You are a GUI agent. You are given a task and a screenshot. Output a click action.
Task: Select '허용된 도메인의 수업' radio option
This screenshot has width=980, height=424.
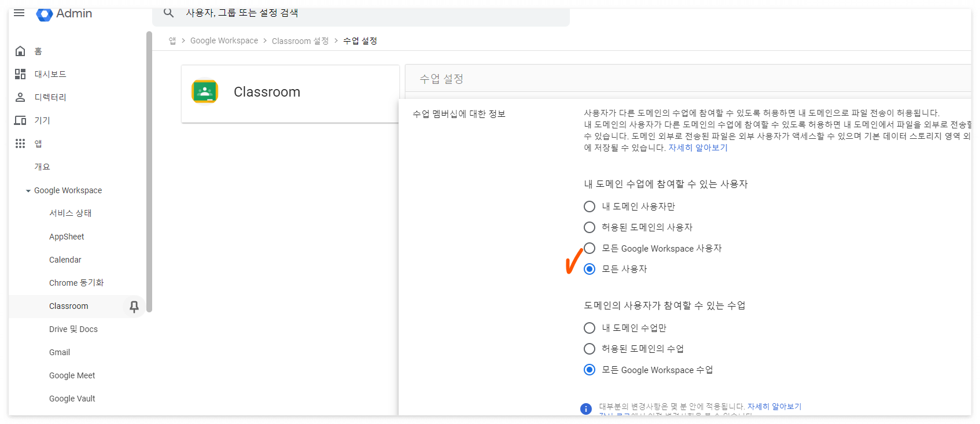point(590,349)
